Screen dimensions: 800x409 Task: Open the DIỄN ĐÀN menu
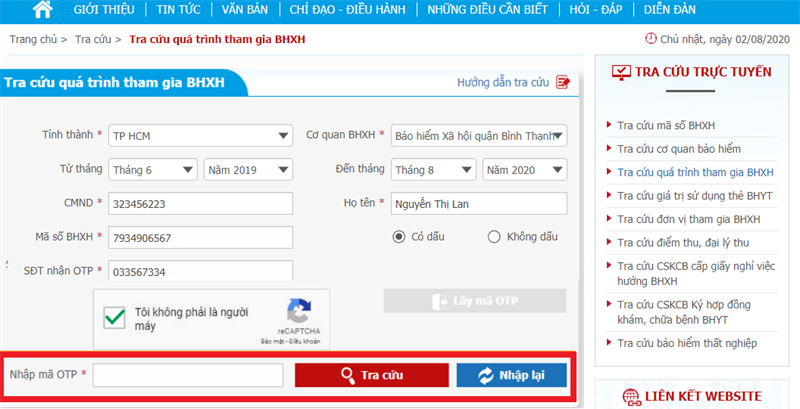(x=669, y=9)
